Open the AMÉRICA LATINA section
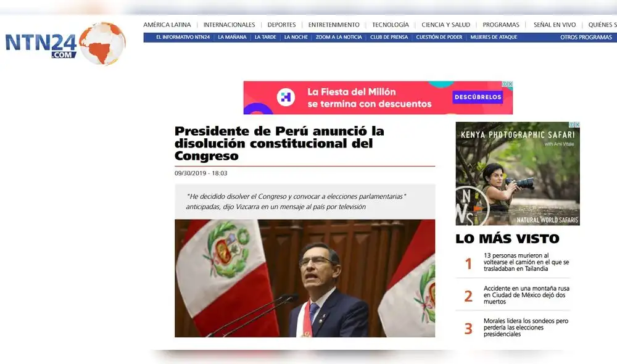Screen dimensions: 617x364 (167, 25)
